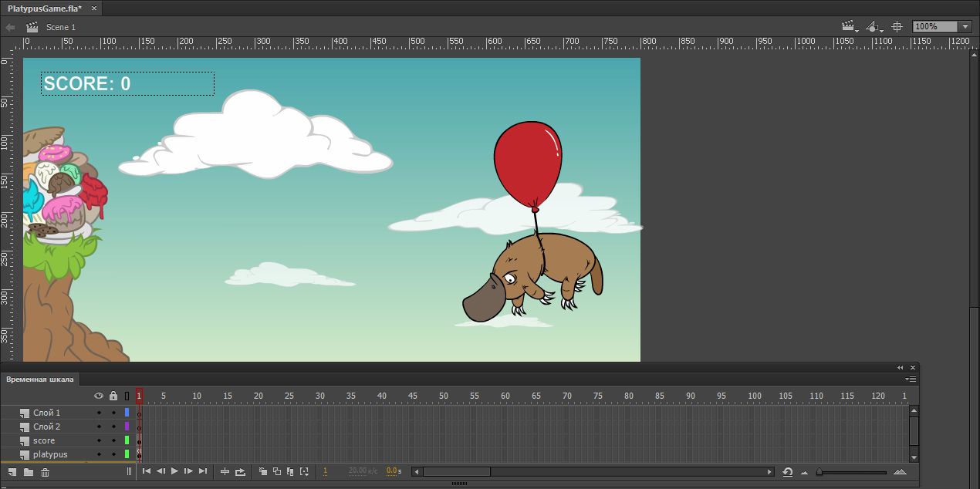Open the stage zoom percentage dropdown
This screenshot has height=489, width=980.
pos(965,26)
